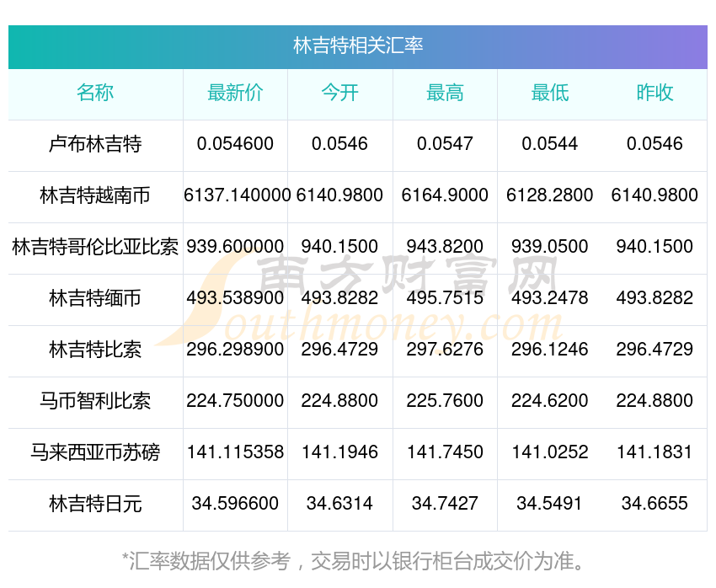Select the 最新价 column header
The height and width of the screenshot is (588, 716).
235,94
